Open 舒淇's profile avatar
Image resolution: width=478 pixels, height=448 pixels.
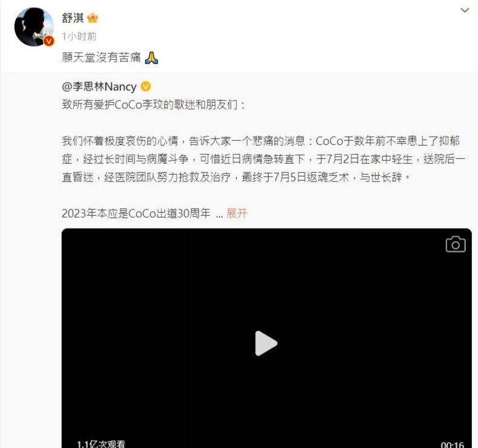pos(34,27)
